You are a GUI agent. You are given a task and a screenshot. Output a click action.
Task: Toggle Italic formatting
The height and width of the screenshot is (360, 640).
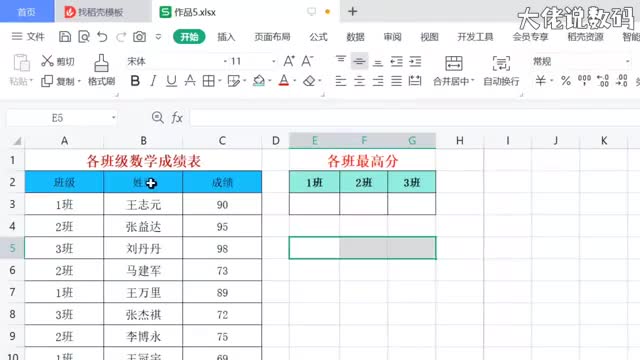pyautogui.click(x=153, y=81)
